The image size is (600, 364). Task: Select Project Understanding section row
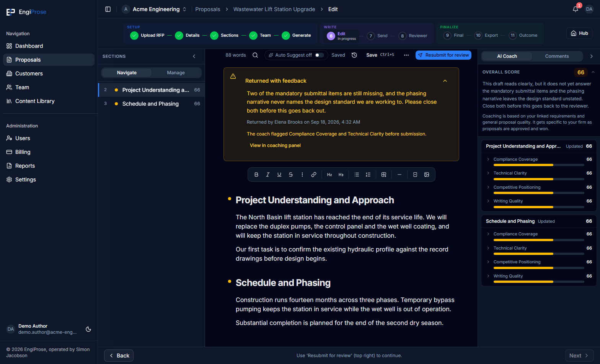click(152, 90)
